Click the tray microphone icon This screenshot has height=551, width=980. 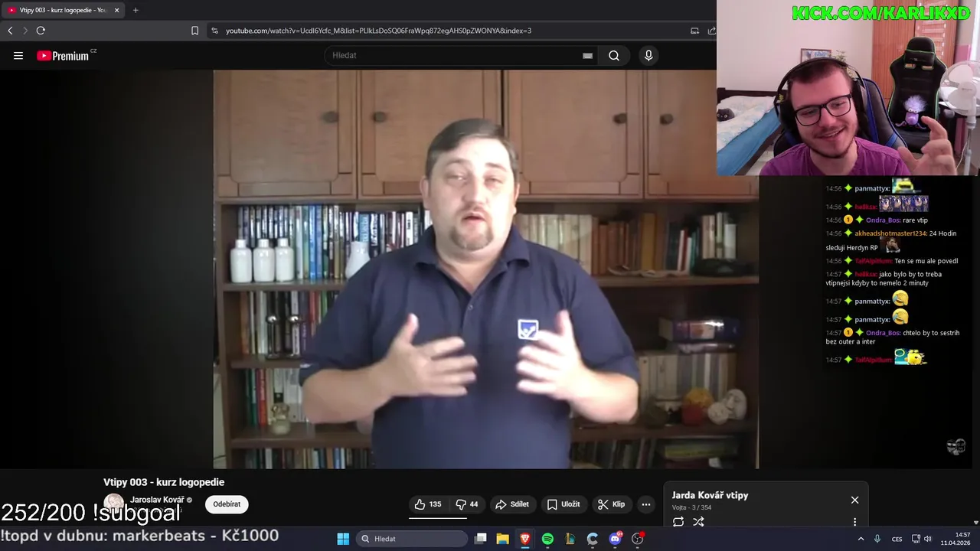click(877, 539)
